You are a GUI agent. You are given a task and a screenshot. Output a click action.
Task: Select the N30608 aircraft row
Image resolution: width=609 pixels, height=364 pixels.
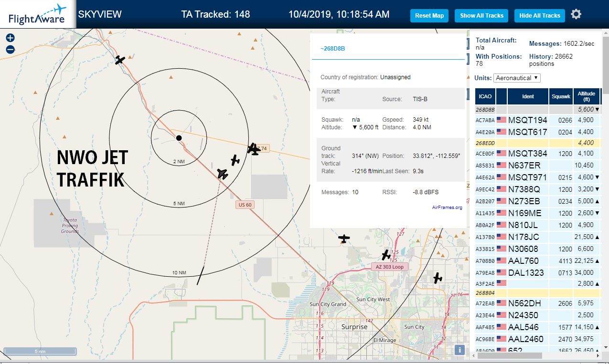(537, 249)
